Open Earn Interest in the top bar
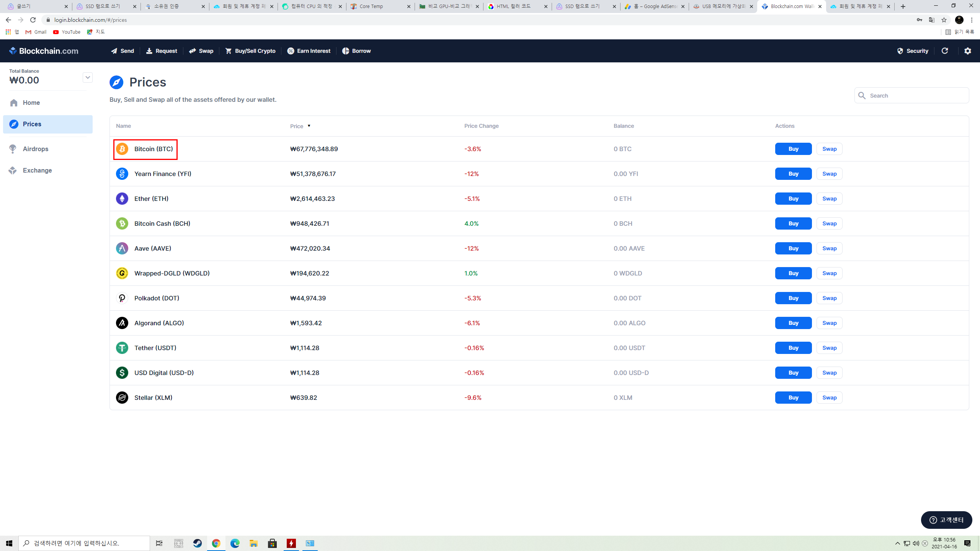This screenshot has height=551, width=980. [309, 51]
